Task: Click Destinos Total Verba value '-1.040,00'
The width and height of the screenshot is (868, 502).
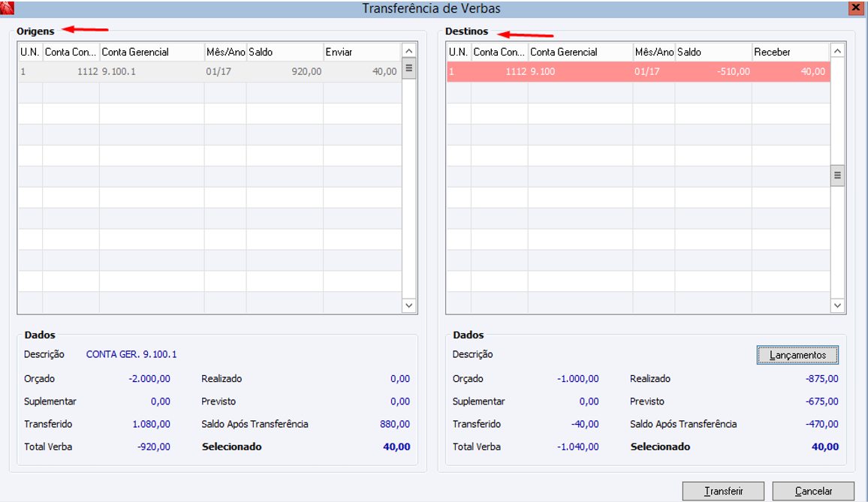Action: (x=578, y=446)
